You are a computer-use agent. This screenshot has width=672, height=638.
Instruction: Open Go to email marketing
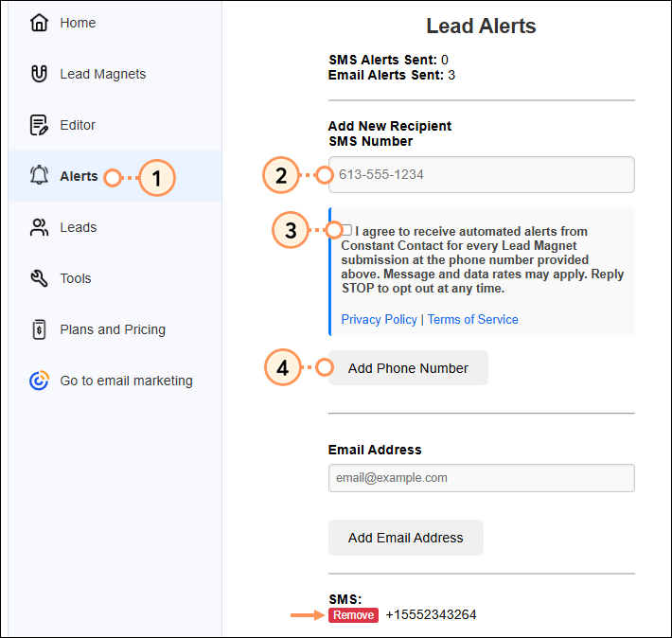[x=126, y=381]
